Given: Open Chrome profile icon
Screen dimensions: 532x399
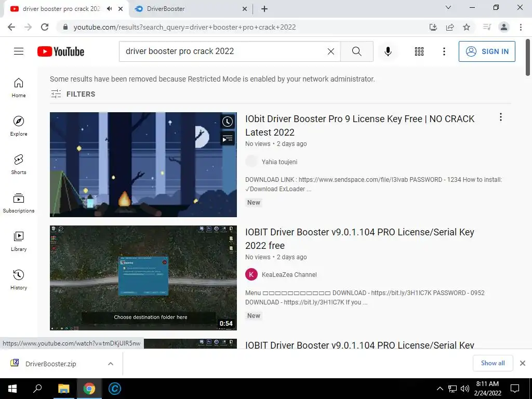Looking at the screenshot, I should coord(504,27).
